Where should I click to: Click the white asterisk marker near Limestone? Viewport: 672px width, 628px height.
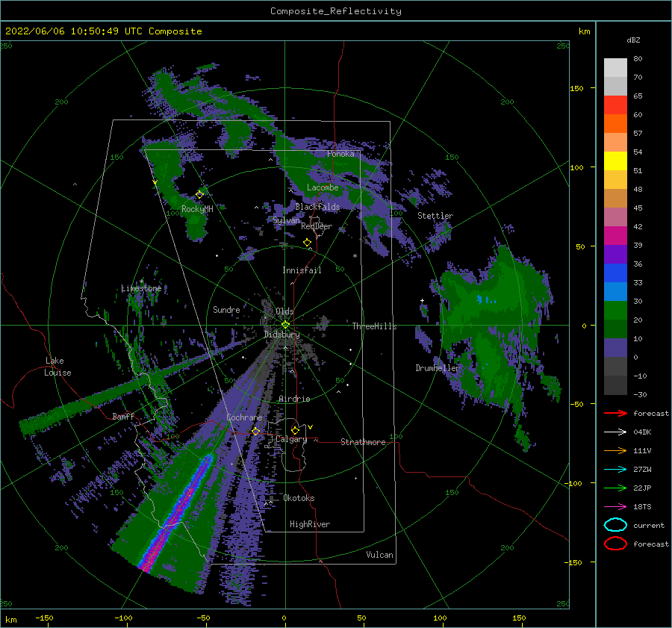pyautogui.click(x=141, y=282)
